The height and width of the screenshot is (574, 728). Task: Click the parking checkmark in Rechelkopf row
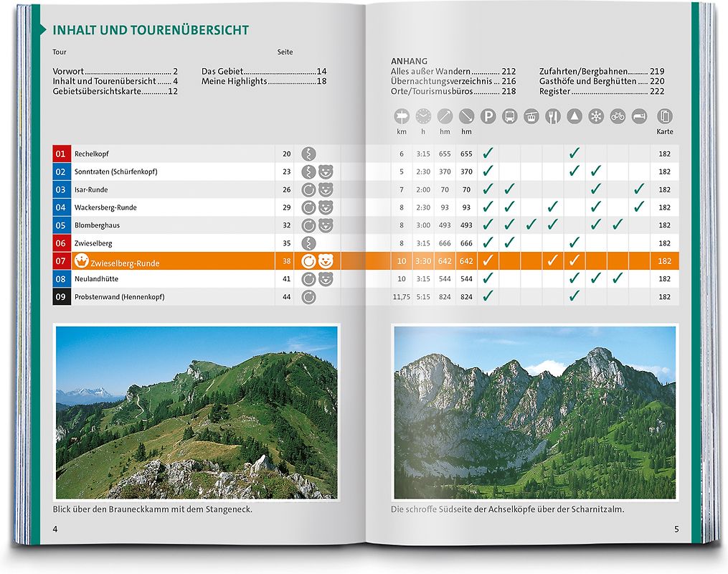click(x=488, y=154)
